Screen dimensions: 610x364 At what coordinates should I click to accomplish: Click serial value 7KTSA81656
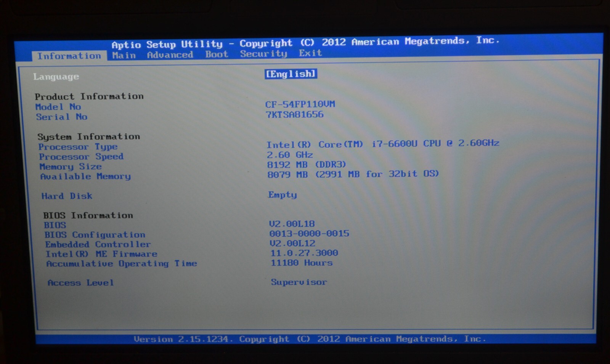[294, 114]
